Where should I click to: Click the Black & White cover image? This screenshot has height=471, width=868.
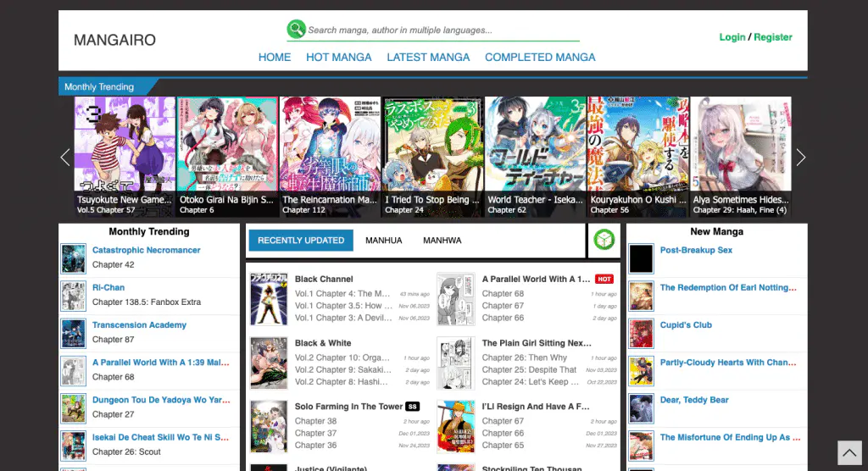pyautogui.click(x=269, y=363)
